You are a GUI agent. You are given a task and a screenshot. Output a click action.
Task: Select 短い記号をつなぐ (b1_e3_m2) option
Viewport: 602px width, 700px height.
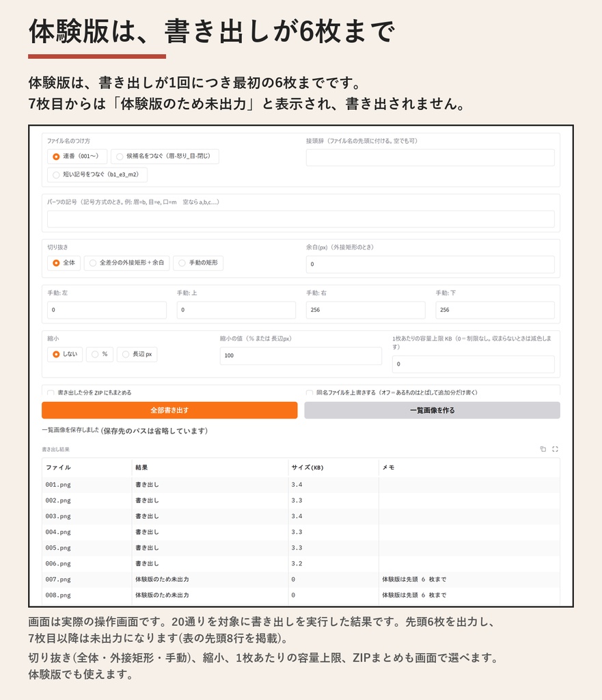pyautogui.click(x=97, y=174)
